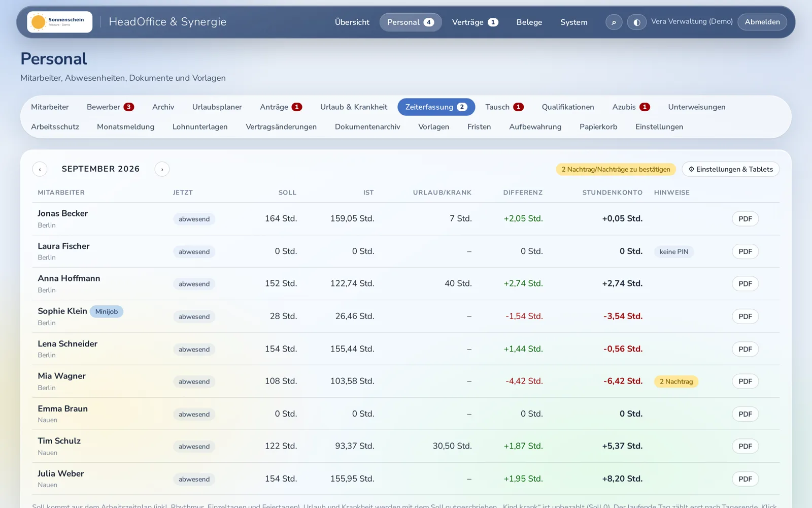
Task: Open Übersicht in top navigation
Action: pos(352,22)
